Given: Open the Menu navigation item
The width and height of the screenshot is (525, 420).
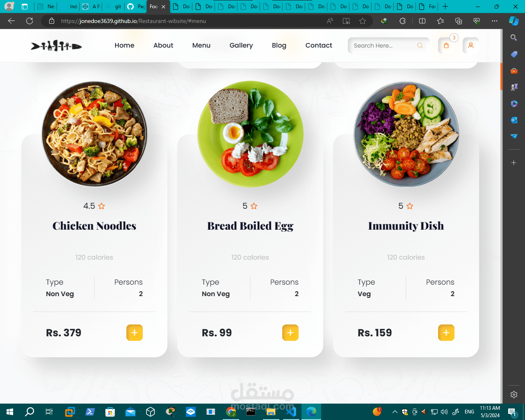Looking at the screenshot, I should [201, 46].
